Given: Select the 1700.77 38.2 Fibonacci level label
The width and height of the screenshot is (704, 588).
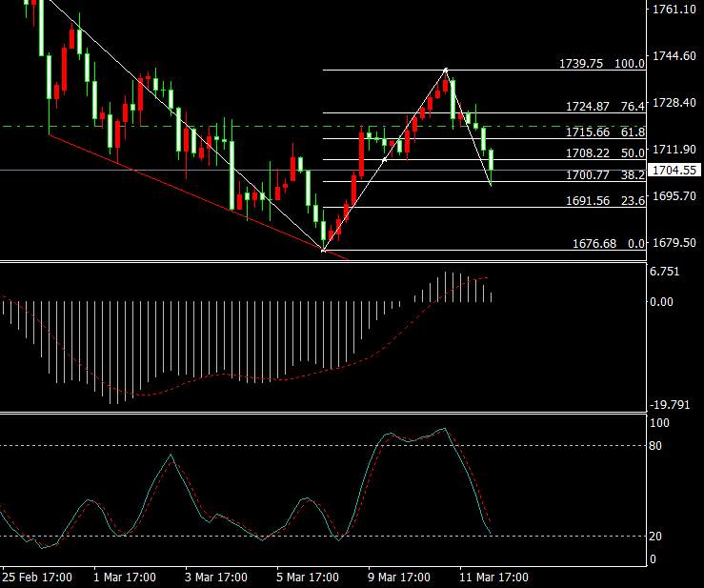Looking at the screenshot, I should pyautogui.click(x=605, y=174).
